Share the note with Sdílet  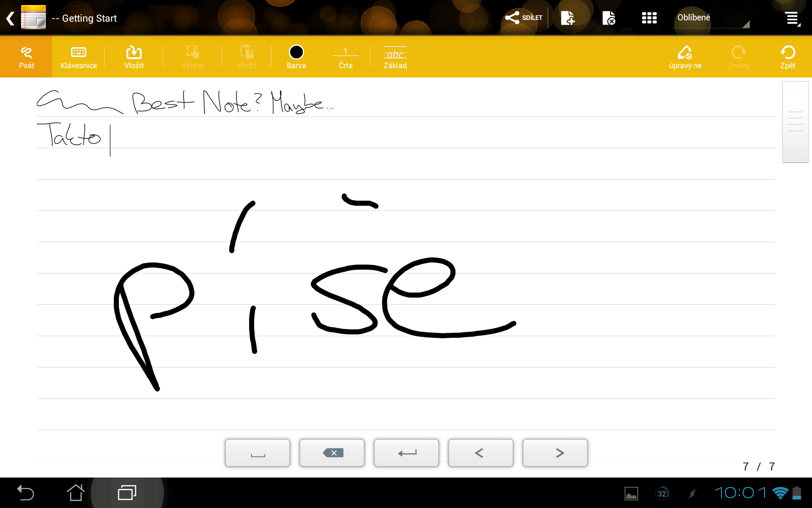coord(524,18)
